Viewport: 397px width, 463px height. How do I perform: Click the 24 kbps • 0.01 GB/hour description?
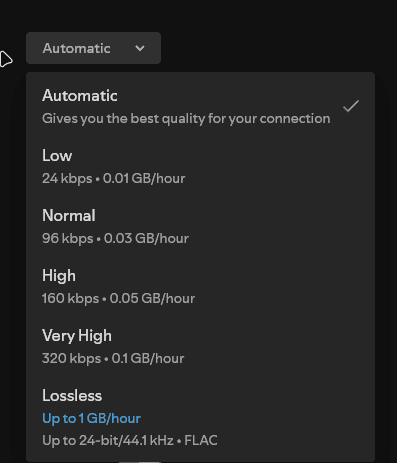pos(113,179)
